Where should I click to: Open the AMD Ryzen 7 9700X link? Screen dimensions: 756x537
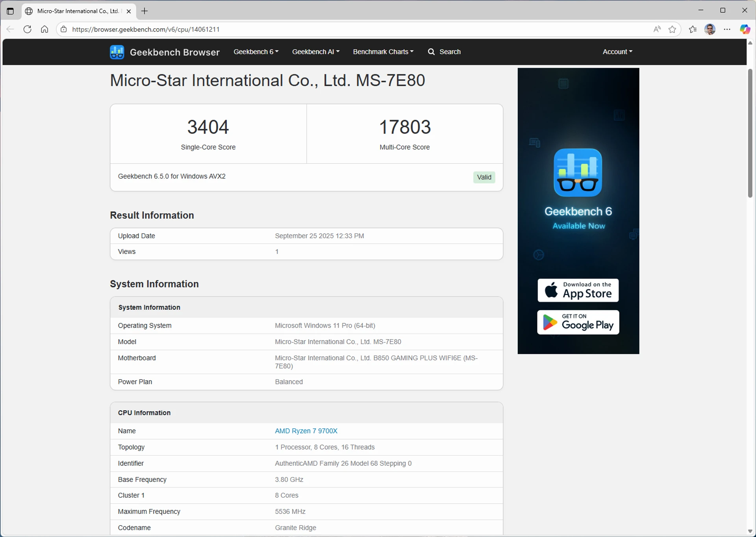306,431
